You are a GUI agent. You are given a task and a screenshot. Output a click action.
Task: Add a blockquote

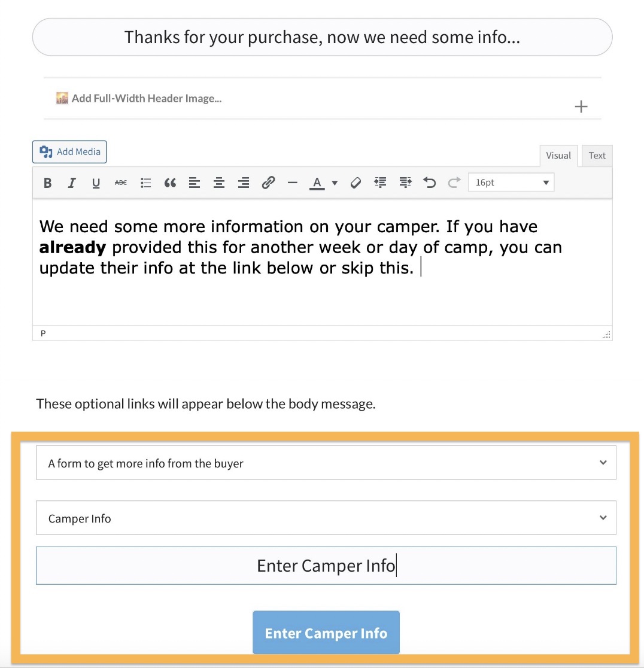(170, 183)
